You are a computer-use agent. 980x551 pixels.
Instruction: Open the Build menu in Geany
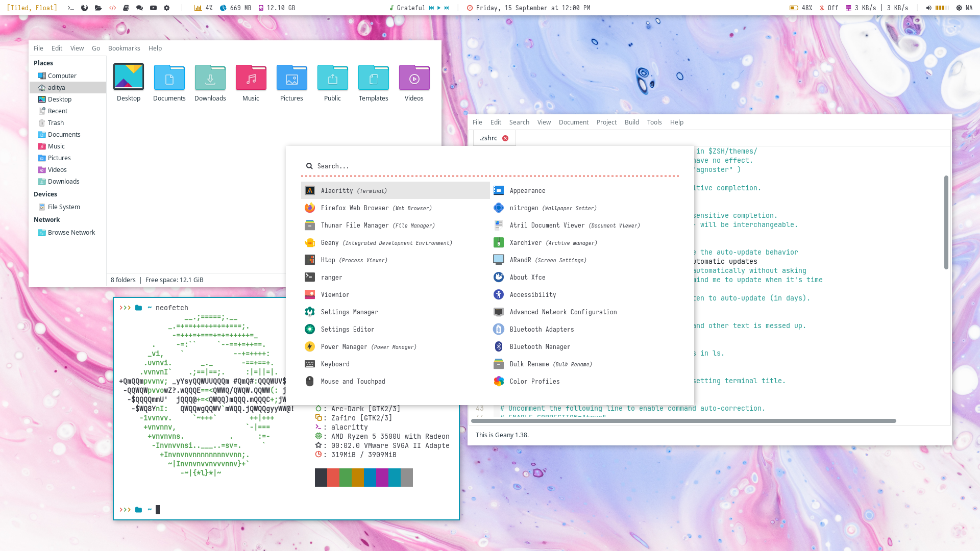pos(631,122)
